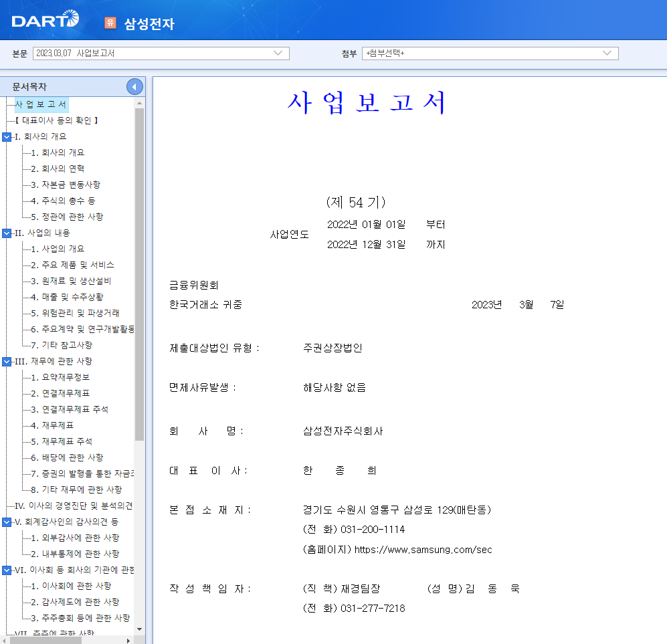Click the DART logo
Screen dimensions: 667x644
click(45, 20)
